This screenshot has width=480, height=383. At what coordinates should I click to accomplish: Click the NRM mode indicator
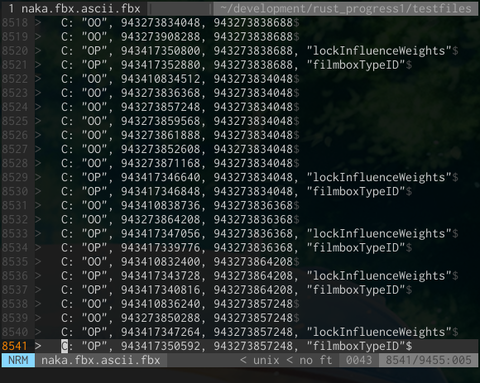click(x=18, y=360)
